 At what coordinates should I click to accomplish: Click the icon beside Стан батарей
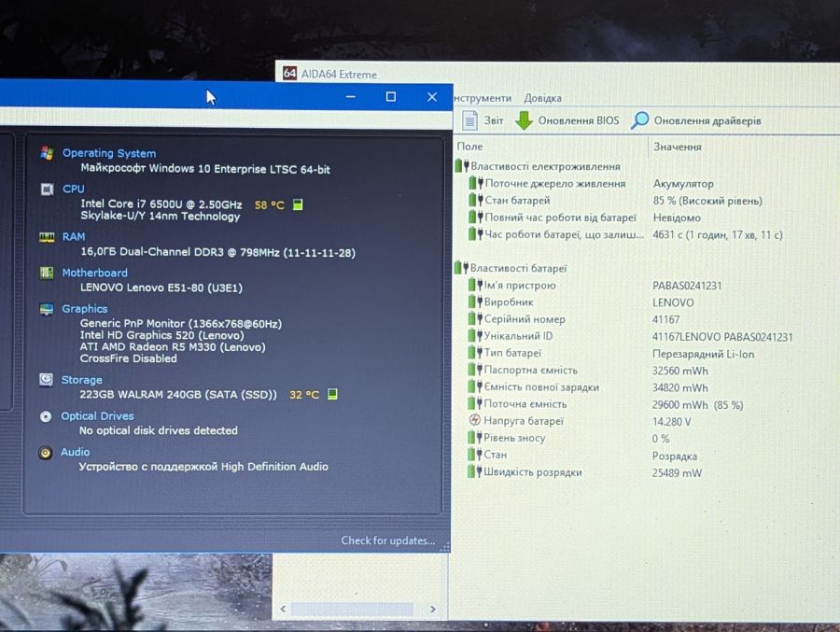476,200
